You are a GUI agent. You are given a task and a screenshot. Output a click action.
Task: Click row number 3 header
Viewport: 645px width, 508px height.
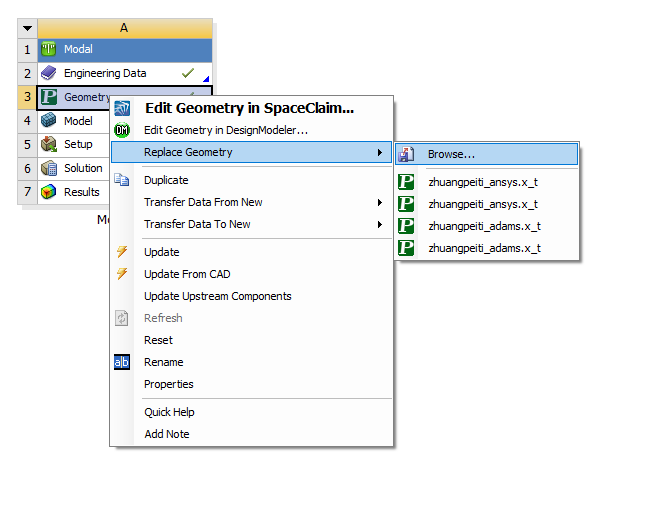(28, 97)
